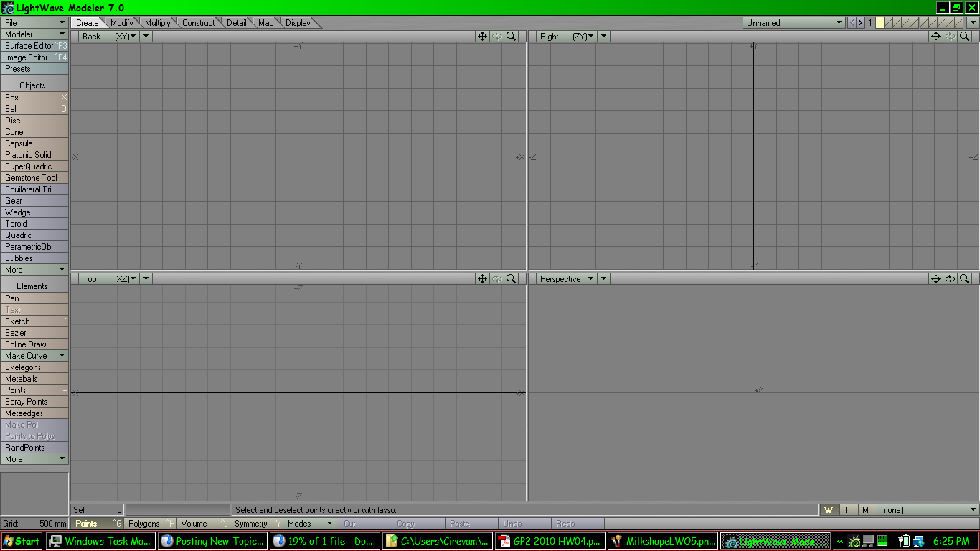Click the zoom magnifier in the Right viewport
This screenshot has width=980, height=551.
click(964, 37)
